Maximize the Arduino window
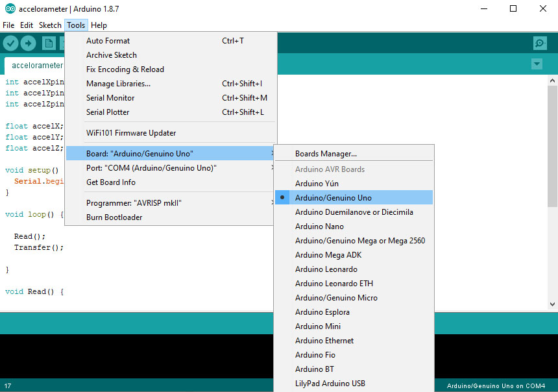 tap(513, 8)
